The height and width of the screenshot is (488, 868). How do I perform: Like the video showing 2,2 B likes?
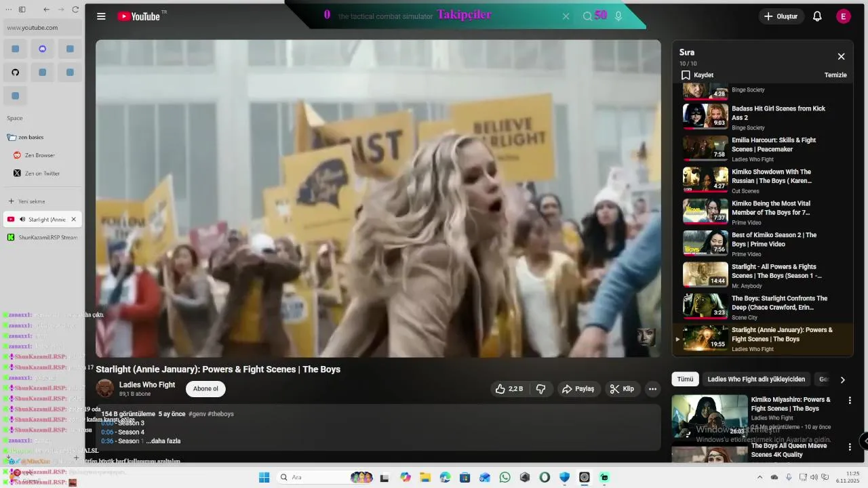(509, 389)
